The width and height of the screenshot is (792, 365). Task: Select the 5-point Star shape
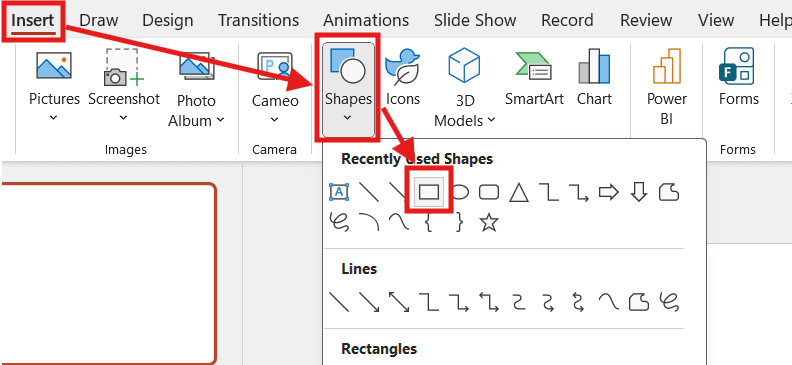[489, 222]
